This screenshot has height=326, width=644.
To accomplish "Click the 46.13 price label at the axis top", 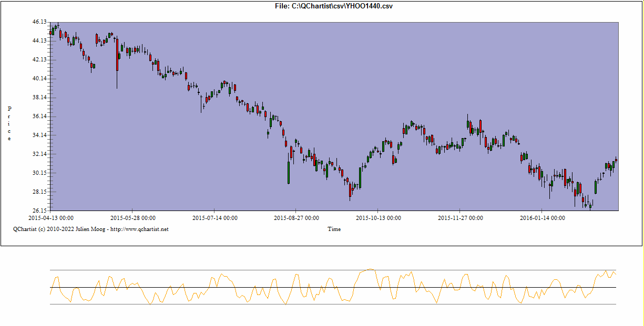I will [39, 22].
